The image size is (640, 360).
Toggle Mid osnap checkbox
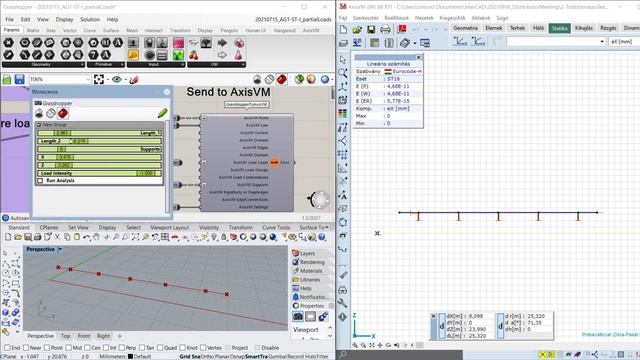click(x=68, y=348)
